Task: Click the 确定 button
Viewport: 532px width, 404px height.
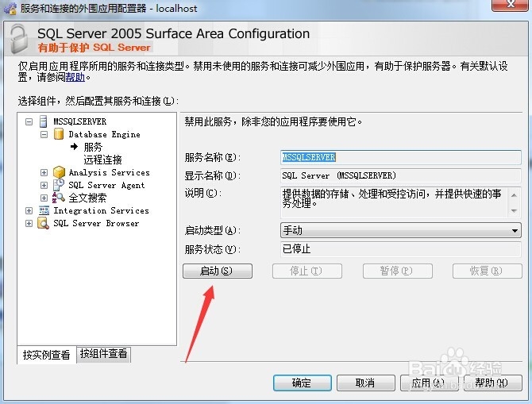Action: click(x=303, y=383)
